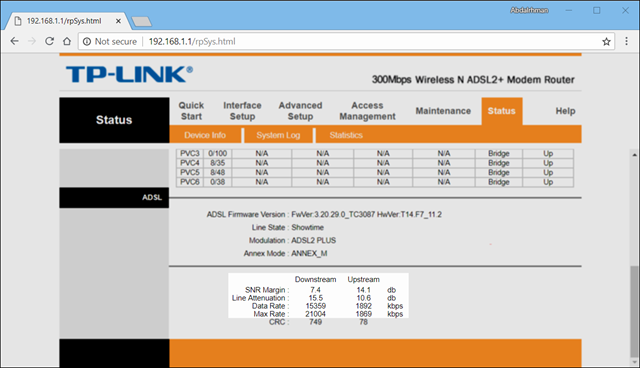This screenshot has width=640, height=368.
Task: Click the PVC5 row label
Action: point(190,172)
